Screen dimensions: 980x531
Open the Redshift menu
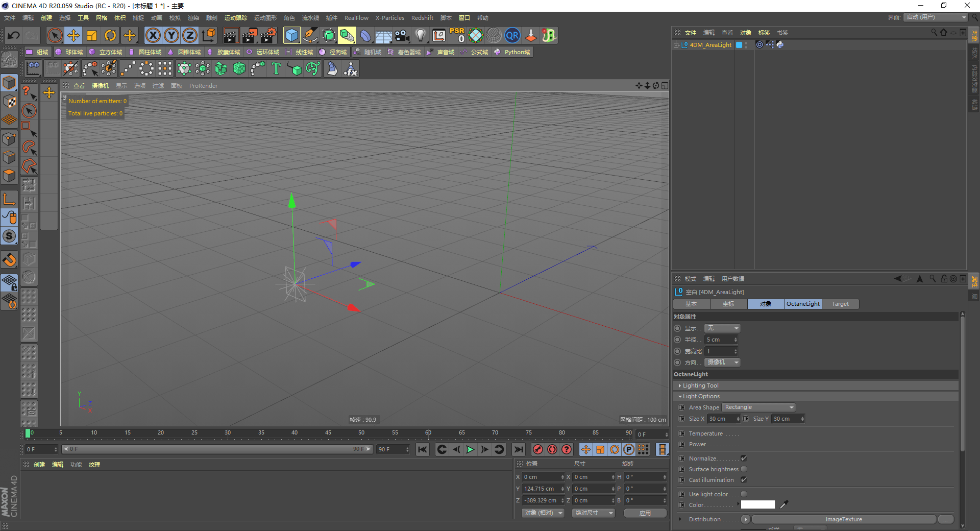point(422,18)
